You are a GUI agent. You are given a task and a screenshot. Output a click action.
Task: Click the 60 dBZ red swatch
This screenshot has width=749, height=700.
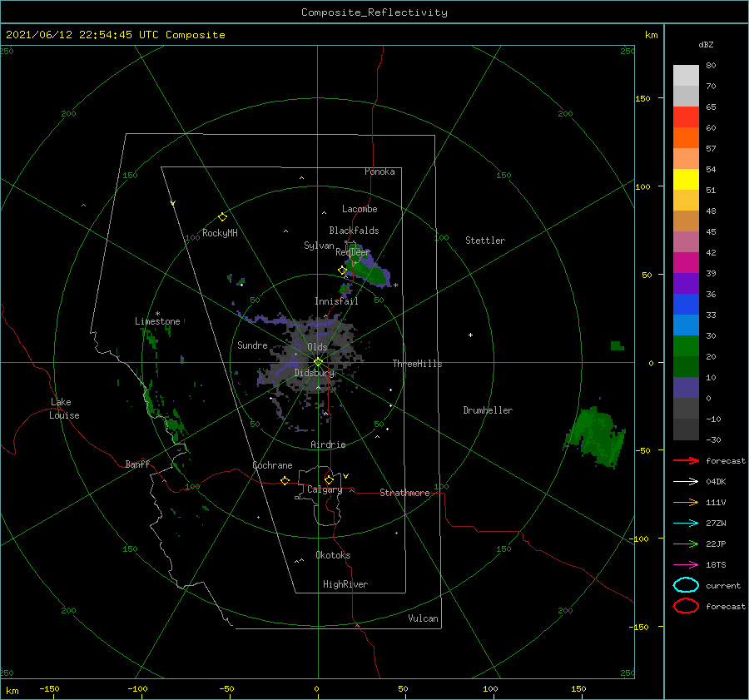click(x=686, y=117)
